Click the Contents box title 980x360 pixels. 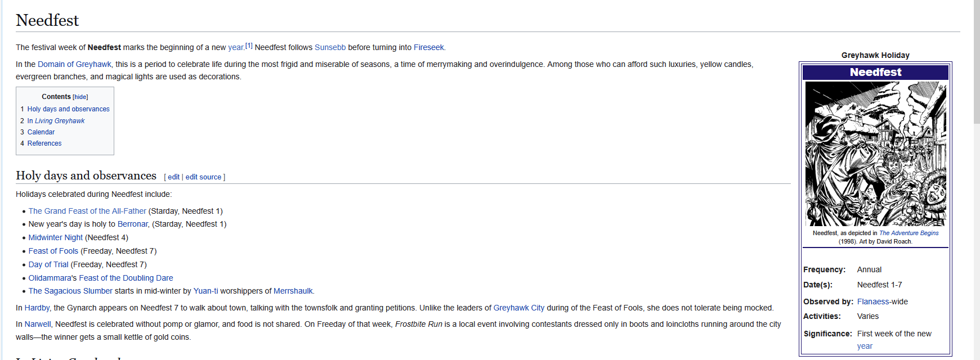pyautogui.click(x=56, y=97)
